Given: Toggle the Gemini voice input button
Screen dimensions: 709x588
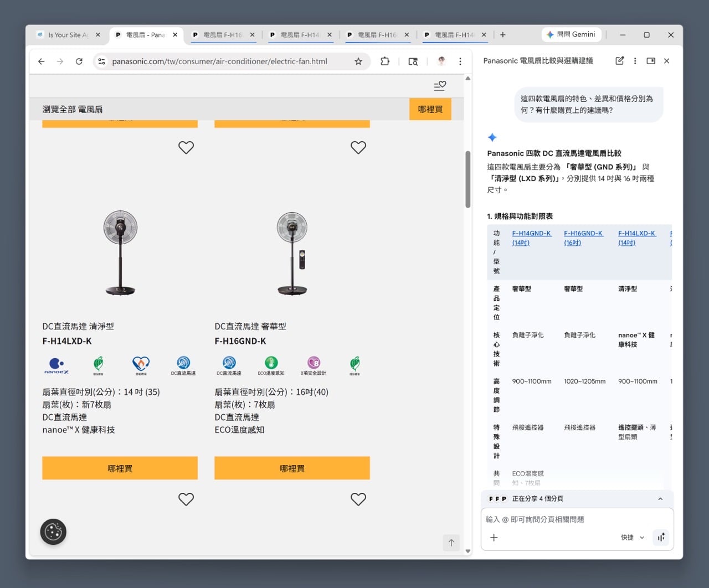Looking at the screenshot, I should [661, 538].
